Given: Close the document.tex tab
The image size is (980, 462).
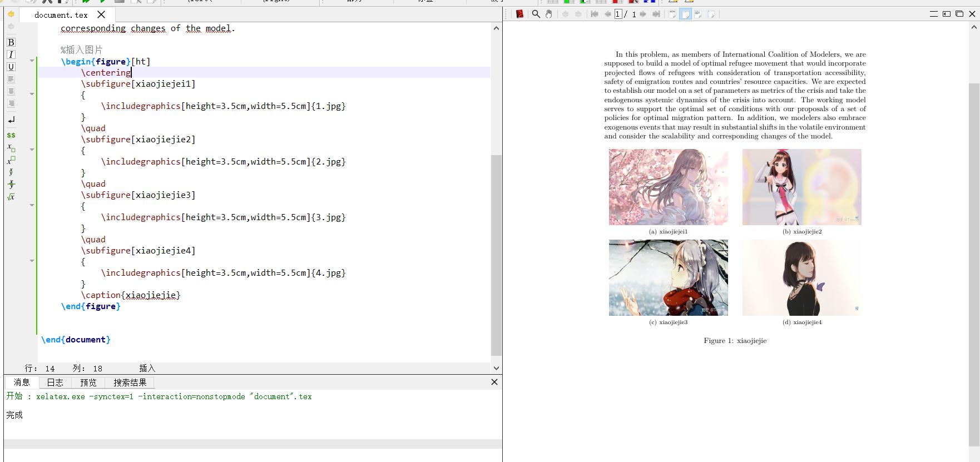Looking at the screenshot, I should (101, 14).
